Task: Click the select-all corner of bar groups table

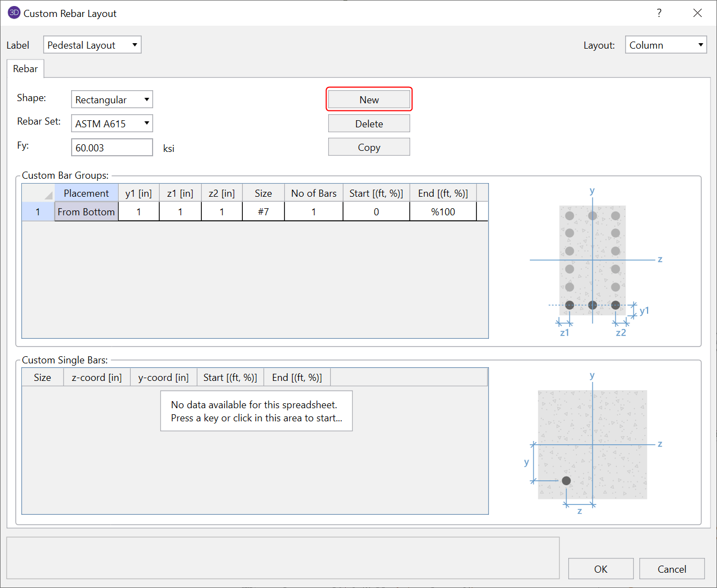Action: click(x=38, y=193)
